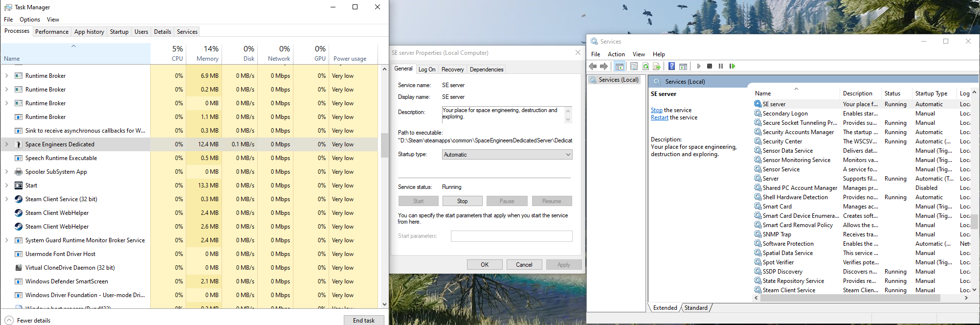Viewport: 980px width, 325px height.
Task: Click the Start parameters input field
Action: point(511,236)
